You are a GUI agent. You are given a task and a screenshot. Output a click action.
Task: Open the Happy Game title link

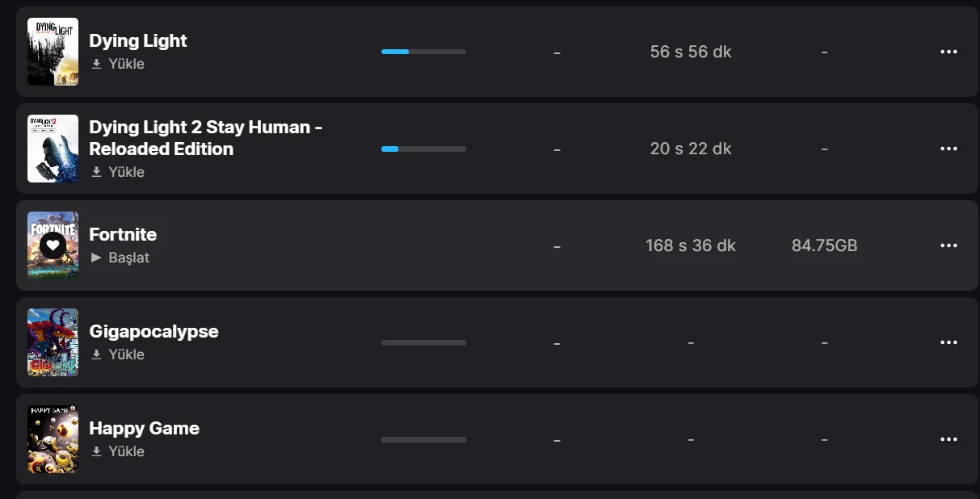tap(144, 428)
